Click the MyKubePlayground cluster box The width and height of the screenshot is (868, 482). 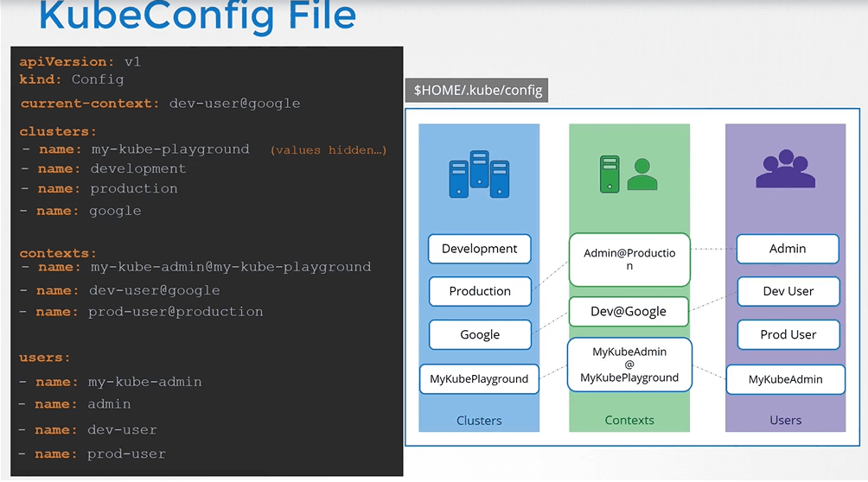(480, 379)
